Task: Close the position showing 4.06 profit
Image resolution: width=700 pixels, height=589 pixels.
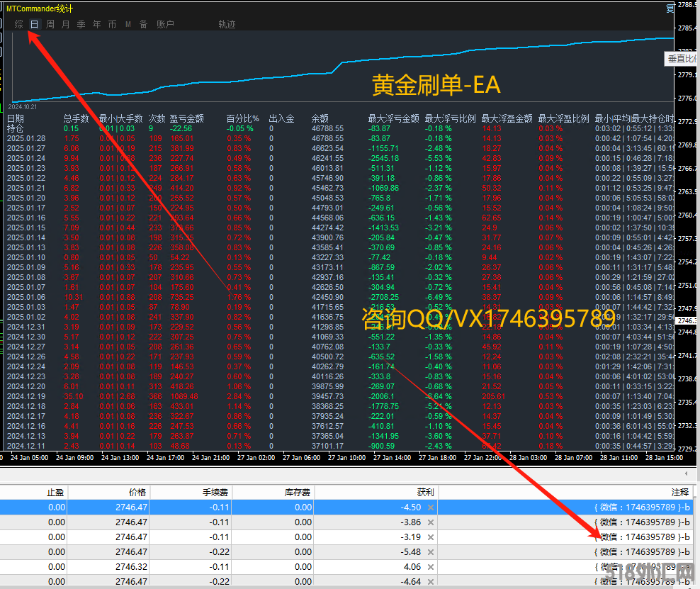Action: pyautogui.click(x=431, y=567)
